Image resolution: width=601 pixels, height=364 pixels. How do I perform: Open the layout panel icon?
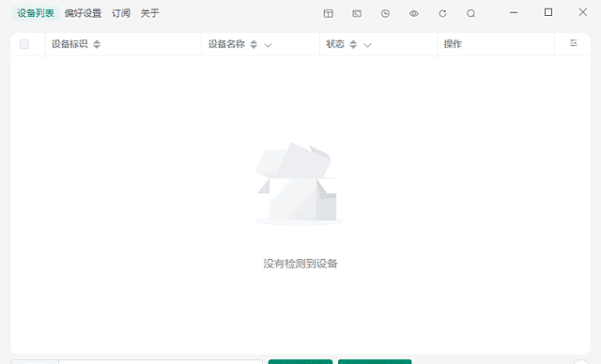pos(328,14)
